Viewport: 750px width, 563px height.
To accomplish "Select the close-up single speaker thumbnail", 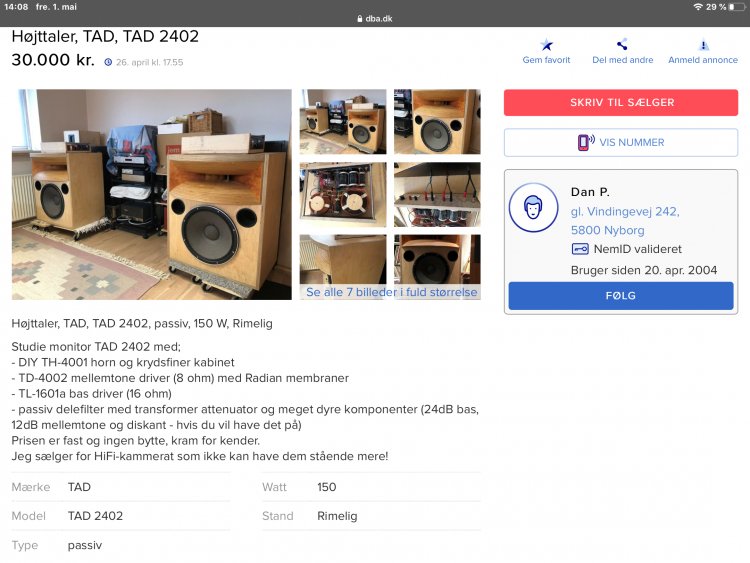I will tap(437, 121).
